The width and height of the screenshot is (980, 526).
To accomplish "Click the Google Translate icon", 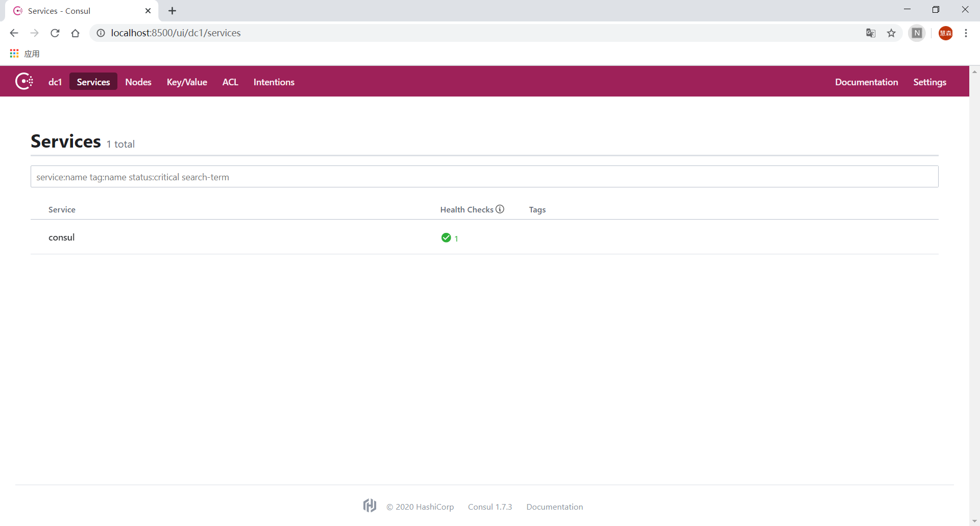I will [871, 33].
